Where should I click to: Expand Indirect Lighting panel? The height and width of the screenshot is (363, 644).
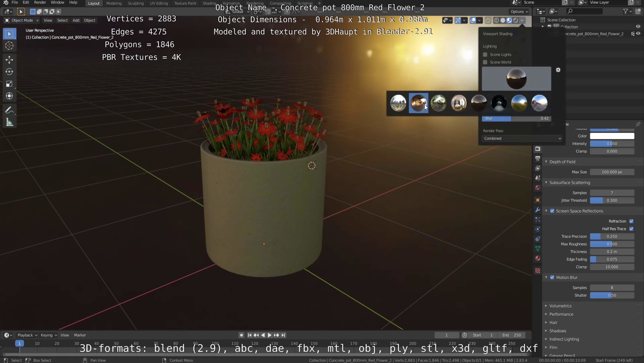tap(546, 339)
